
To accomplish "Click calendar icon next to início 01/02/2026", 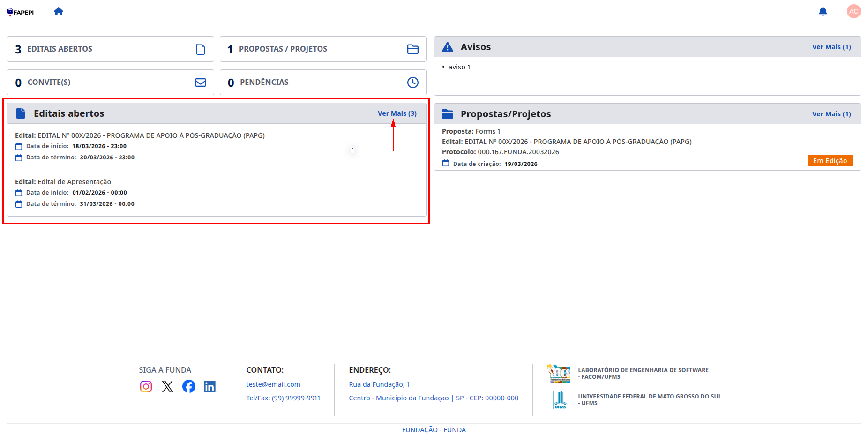I will pyautogui.click(x=19, y=193).
